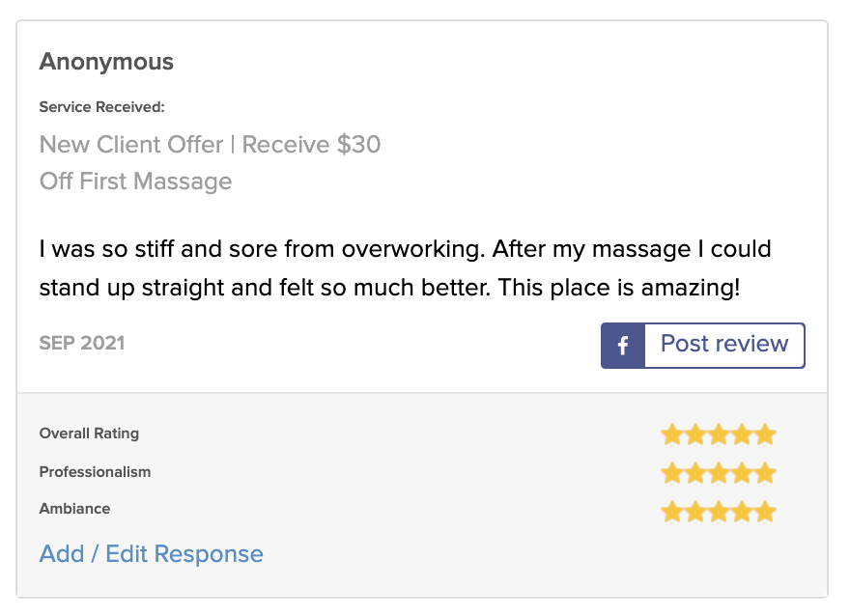The height and width of the screenshot is (616, 850).
Task: Click the third star of Overall Rating
Action: 719,434
